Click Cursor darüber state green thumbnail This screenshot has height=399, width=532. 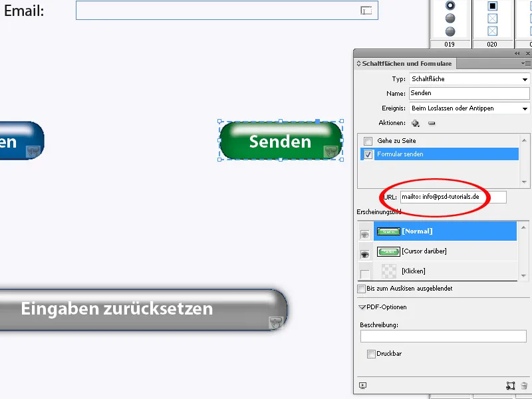388,251
